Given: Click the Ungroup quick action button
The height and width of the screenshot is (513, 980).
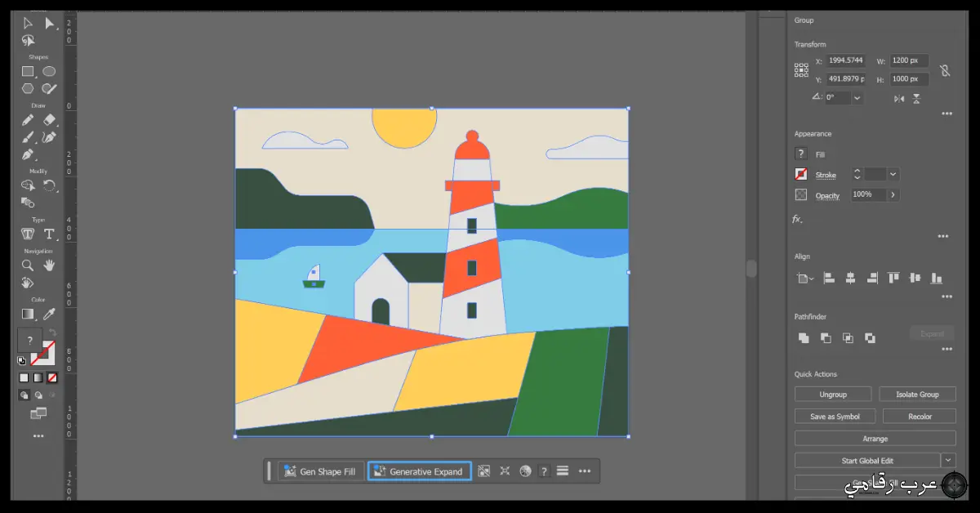Looking at the screenshot, I should 833,394.
